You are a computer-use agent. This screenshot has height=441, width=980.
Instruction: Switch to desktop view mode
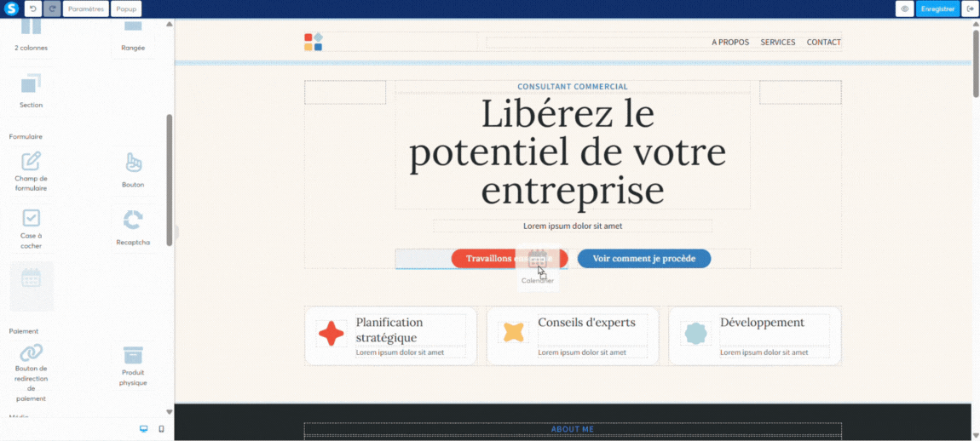point(144,429)
